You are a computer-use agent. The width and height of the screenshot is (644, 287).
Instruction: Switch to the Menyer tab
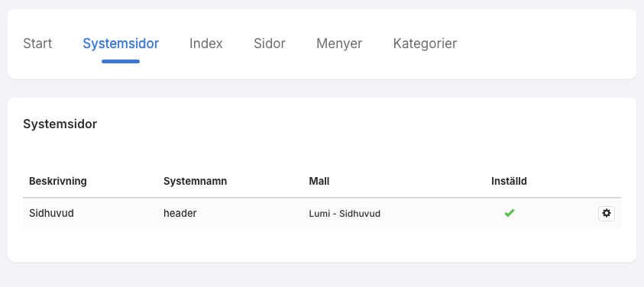[339, 44]
